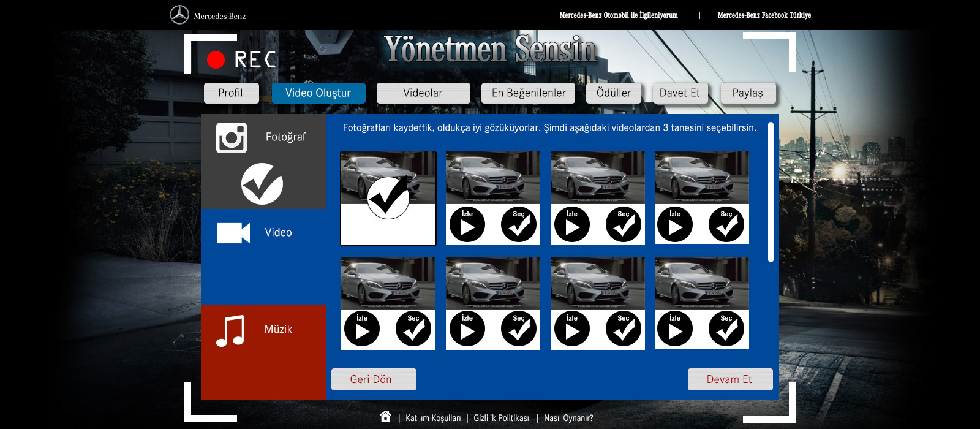Click car thumbnail of second video, first row
The width and height of the screenshot is (980, 429).
(x=493, y=178)
